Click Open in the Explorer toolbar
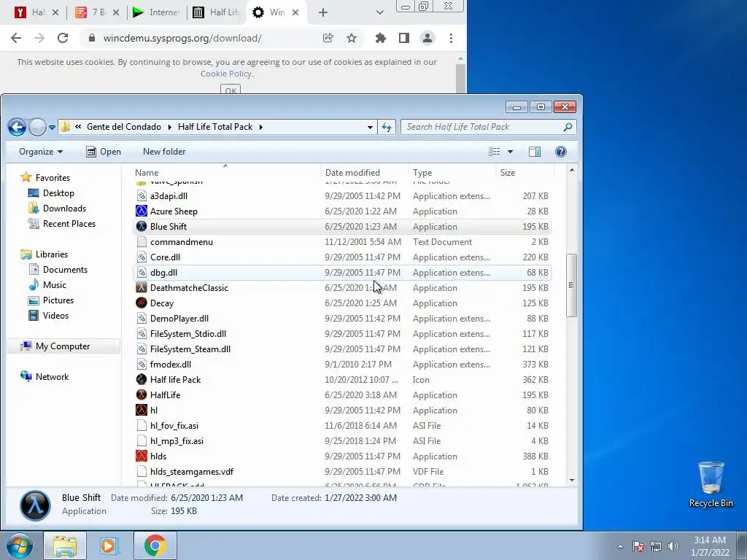 coord(104,152)
